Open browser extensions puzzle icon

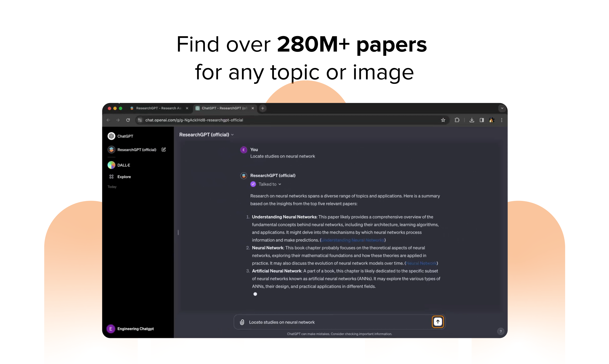pyautogui.click(x=457, y=120)
